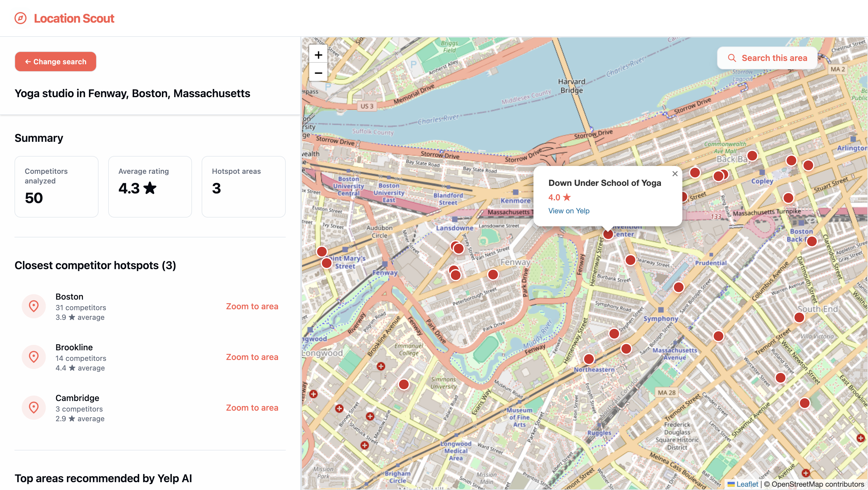
Task: Zoom out on the map
Action: point(318,73)
